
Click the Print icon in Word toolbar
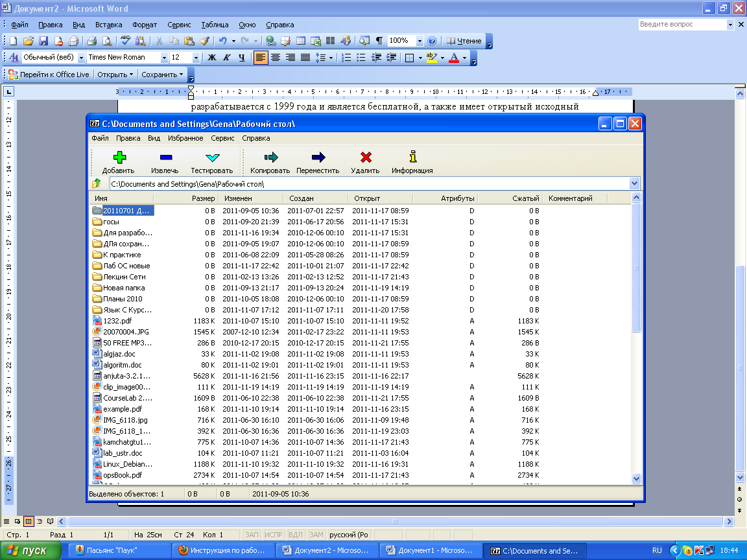tap(92, 41)
